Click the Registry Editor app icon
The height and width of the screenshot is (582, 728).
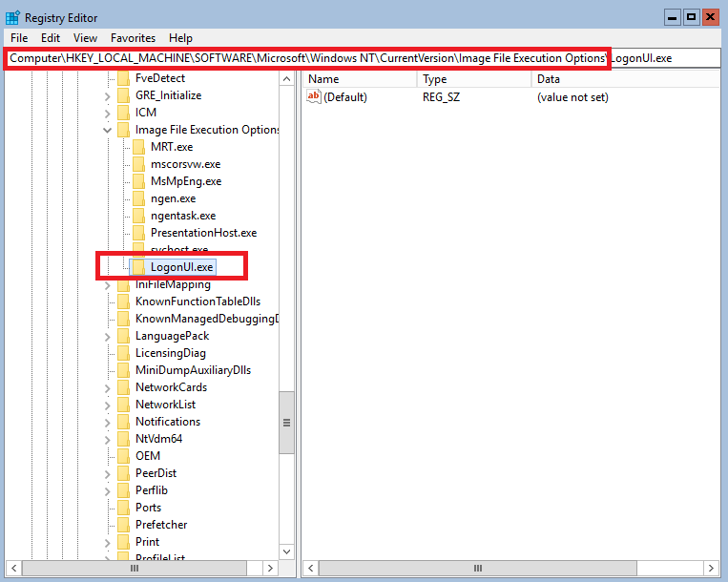pos(12,17)
